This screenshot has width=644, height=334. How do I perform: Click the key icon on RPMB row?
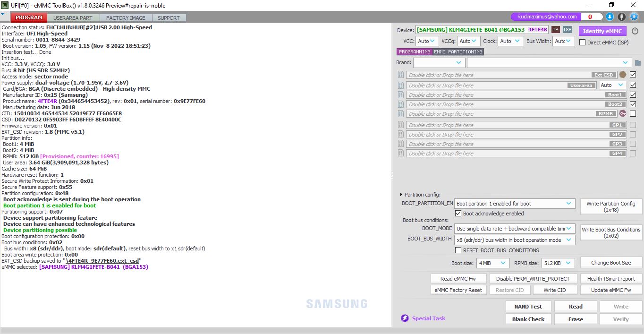[x=623, y=113]
